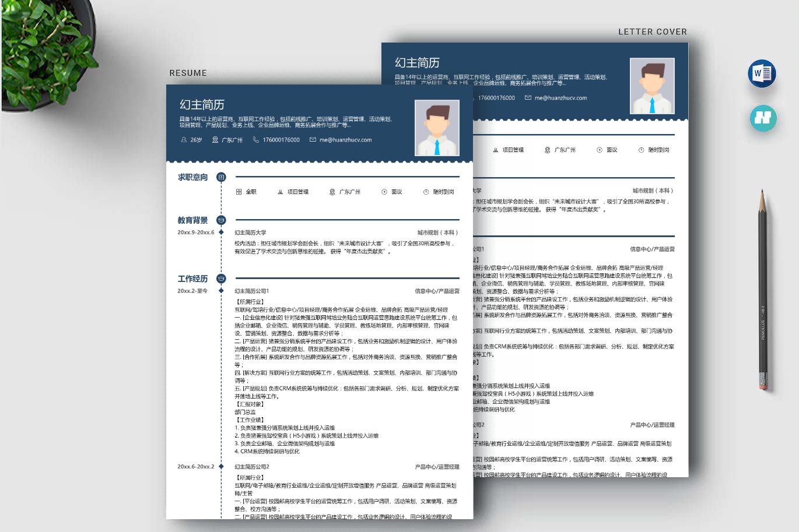
Task: Click diamond marker beside 20xx.6-20xx.2
Action: coord(221,467)
